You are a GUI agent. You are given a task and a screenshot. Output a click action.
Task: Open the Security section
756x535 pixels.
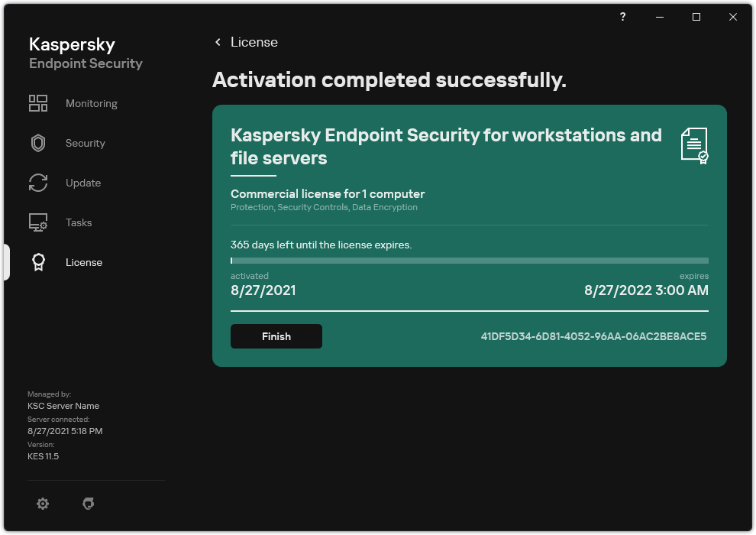tap(86, 143)
